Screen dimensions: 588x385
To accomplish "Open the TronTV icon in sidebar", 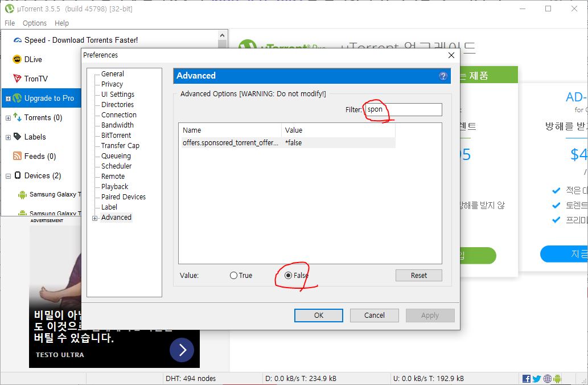I will tap(17, 79).
